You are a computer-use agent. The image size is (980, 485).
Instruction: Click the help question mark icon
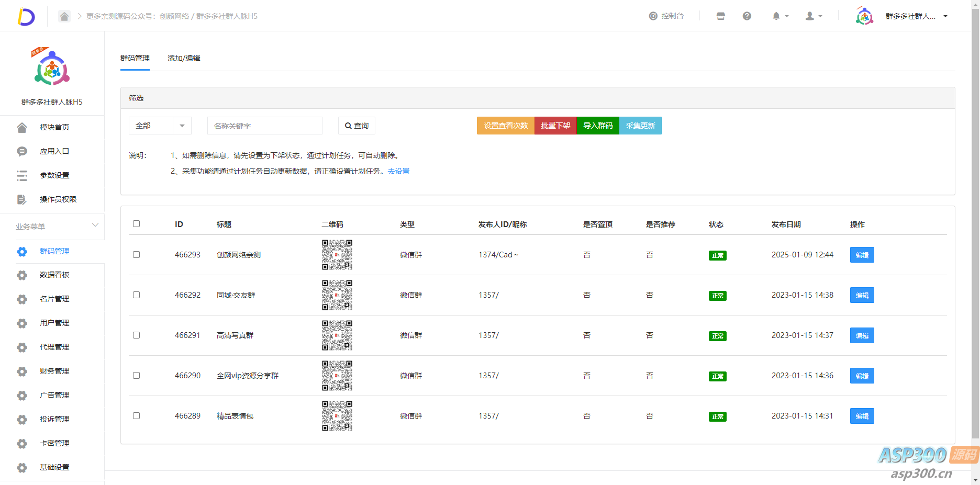pyautogui.click(x=747, y=16)
